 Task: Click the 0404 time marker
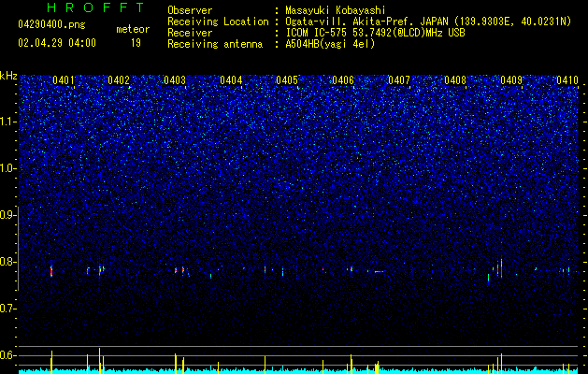pyautogui.click(x=231, y=79)
